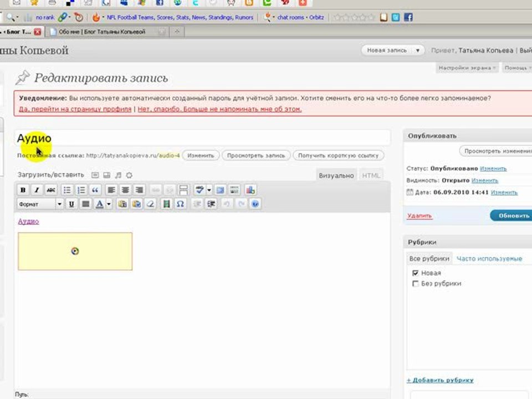Screen dimensions: 532x399
Task: Click the Удалить link
Action: tap(420, 216)
